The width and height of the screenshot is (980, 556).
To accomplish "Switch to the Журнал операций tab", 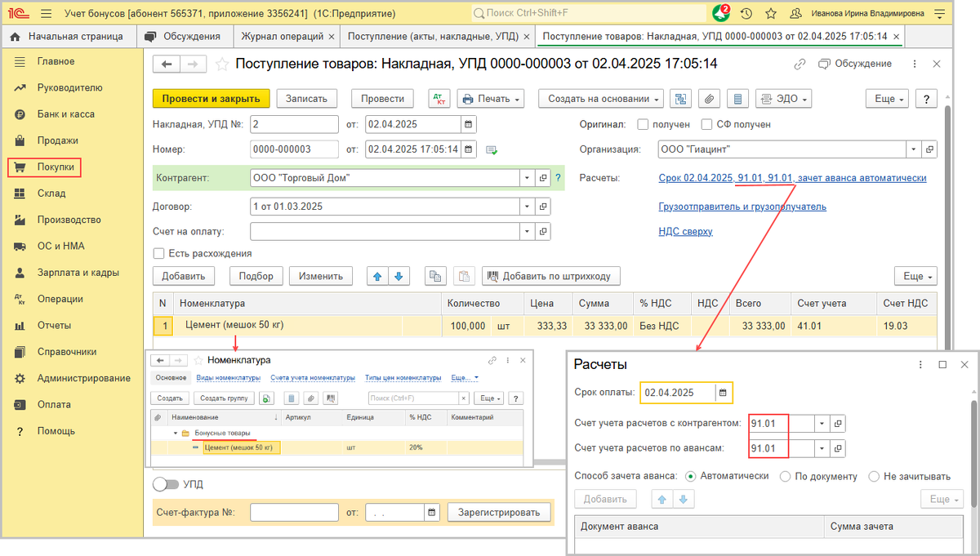I will click(286, 36).
